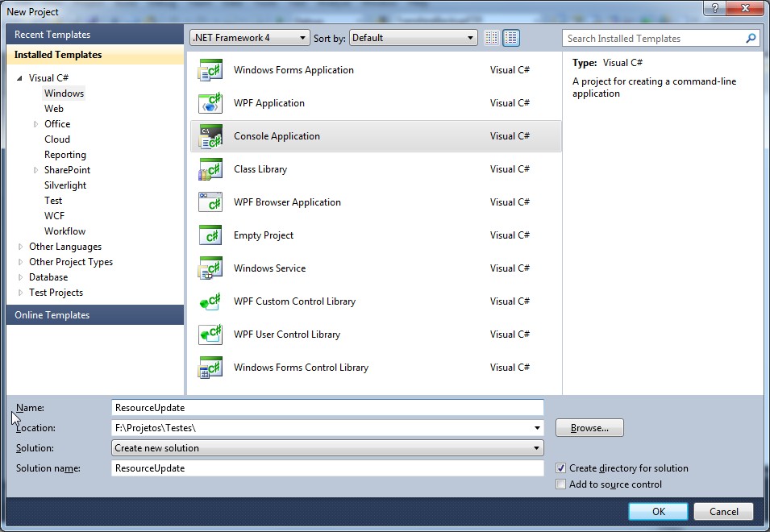Image resolution: width=770 pixels, height=532 pixels.
Task: Click the Windows Service template icon
Action: (x=210, y=268)
